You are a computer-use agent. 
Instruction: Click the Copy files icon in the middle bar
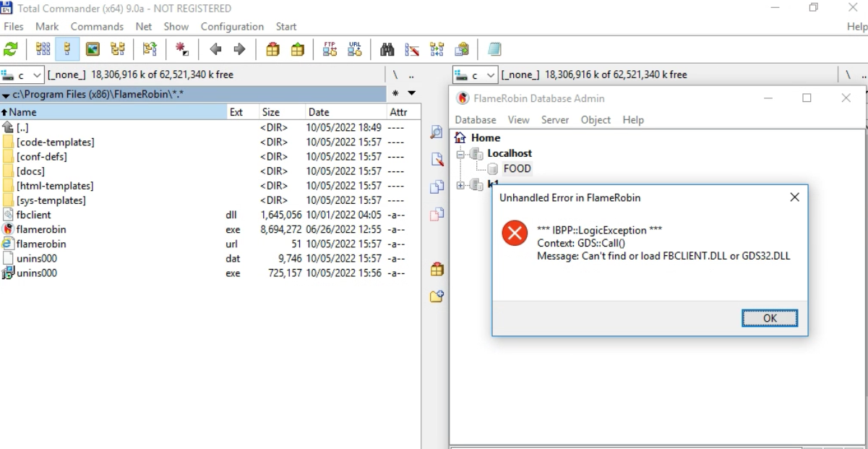pos(436,187)
